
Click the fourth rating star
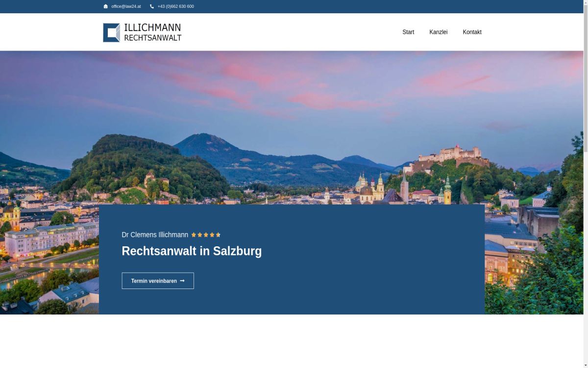click(212, 235)
